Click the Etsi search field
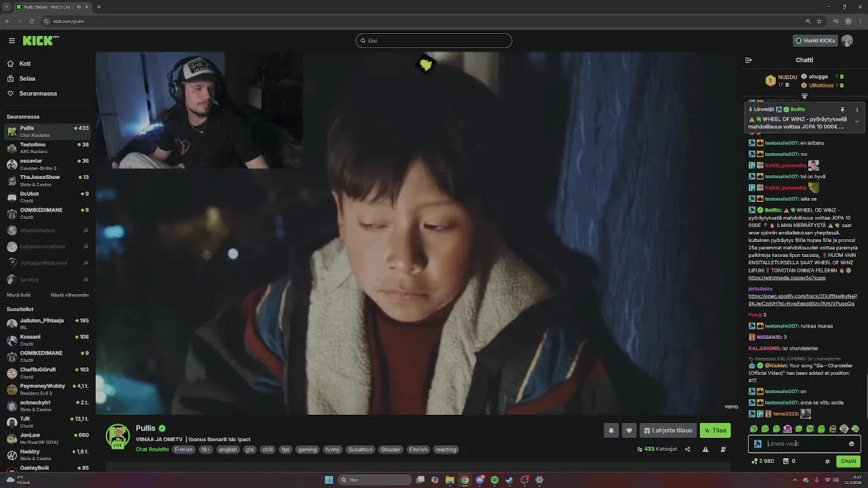 tap(434, 41)
